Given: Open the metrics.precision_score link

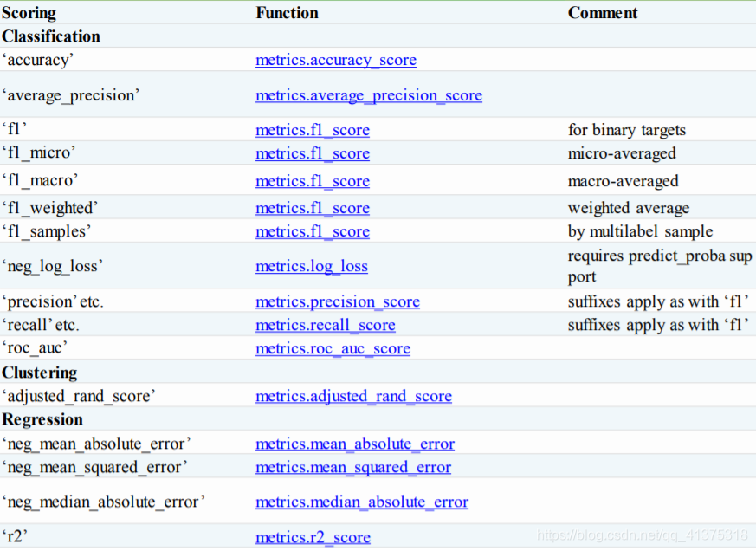Looking at the screenshot, I should (x=338, y=301).
